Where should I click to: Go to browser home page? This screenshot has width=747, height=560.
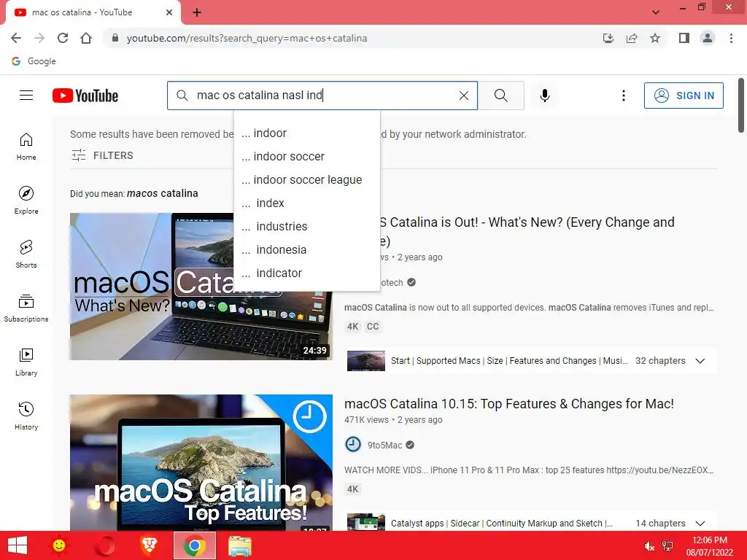coord(86,38)
